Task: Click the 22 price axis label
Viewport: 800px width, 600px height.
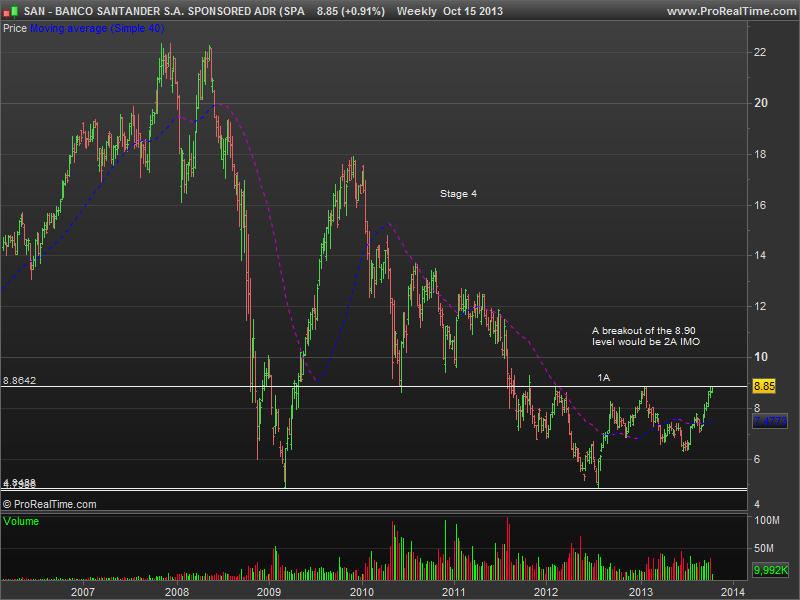Action: coord(760,52)
